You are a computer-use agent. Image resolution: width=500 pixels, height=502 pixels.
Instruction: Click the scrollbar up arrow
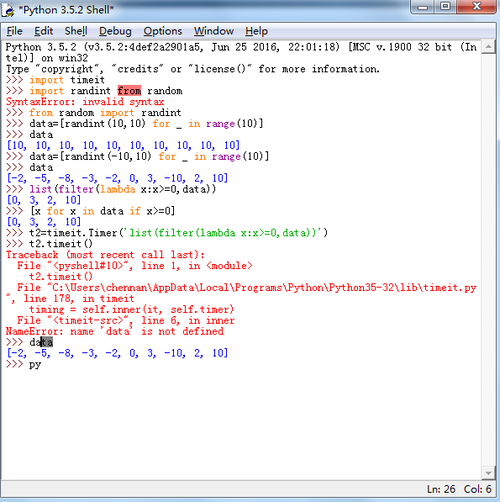point(488,47)
